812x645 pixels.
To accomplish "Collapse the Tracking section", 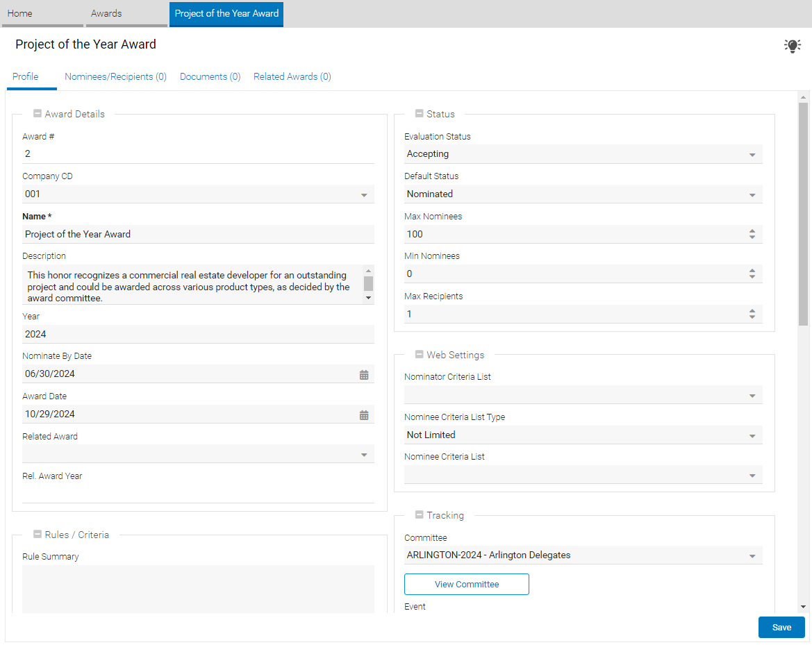I will (x=419, y=515).
